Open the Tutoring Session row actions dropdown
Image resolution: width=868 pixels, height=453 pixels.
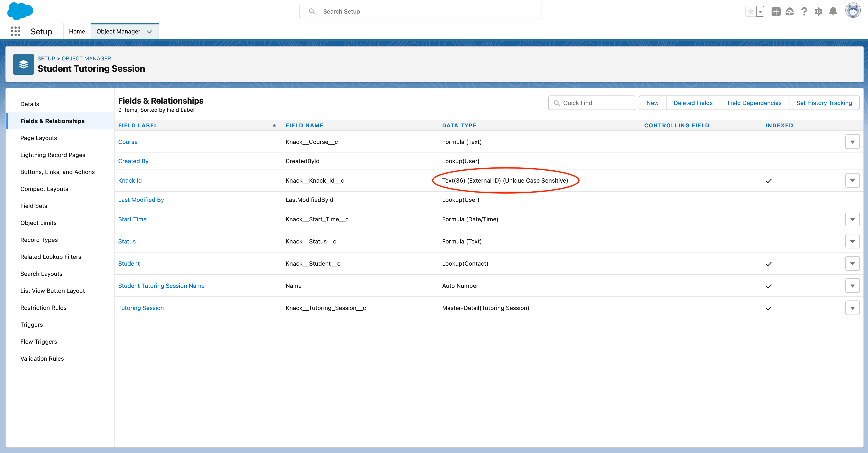point(853,308)
